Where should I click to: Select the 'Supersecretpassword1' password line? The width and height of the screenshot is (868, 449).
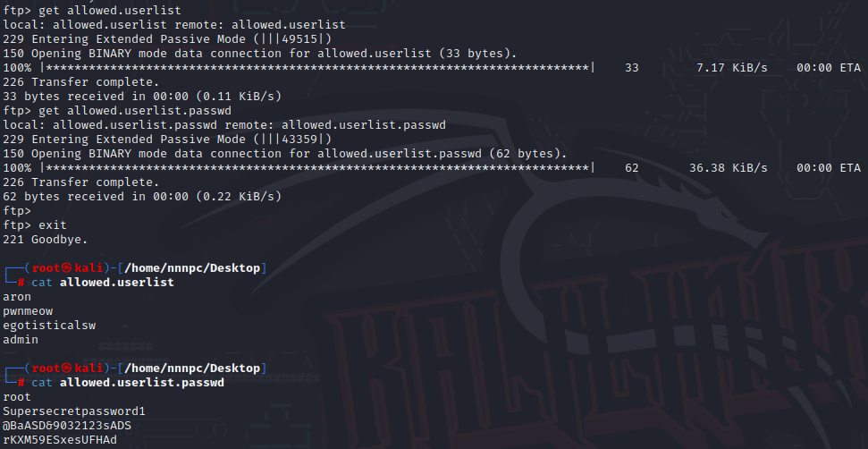point(74,411)
